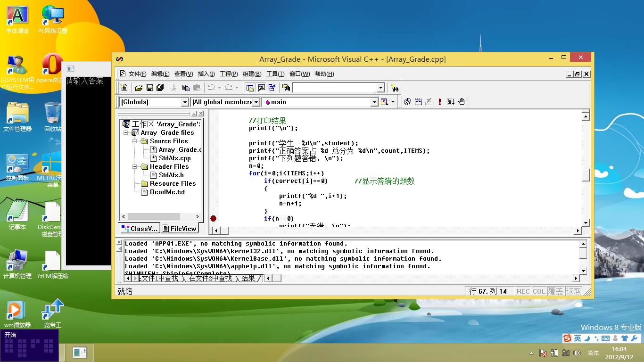Open the 组建(B) menu
Screen dimensions: 644x362
coord(252,74)
